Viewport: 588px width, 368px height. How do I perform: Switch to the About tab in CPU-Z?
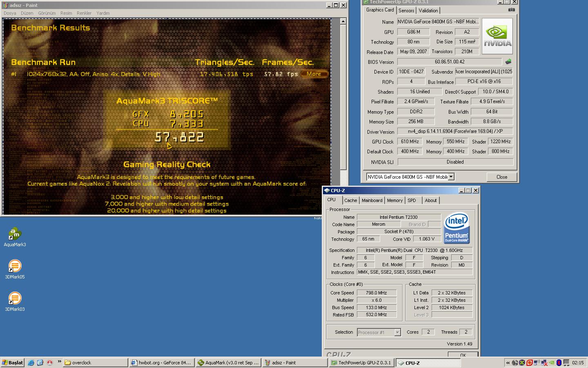[431, 200]
